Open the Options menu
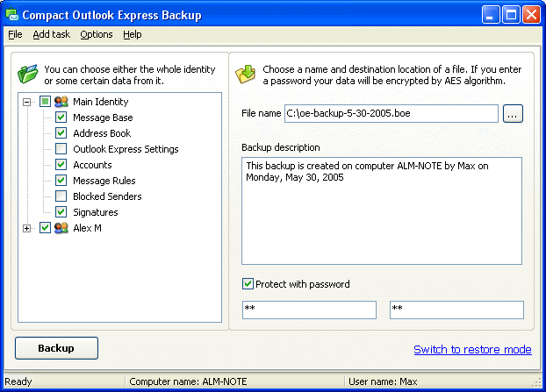This screenshot has width=546, height=392. 97,34
